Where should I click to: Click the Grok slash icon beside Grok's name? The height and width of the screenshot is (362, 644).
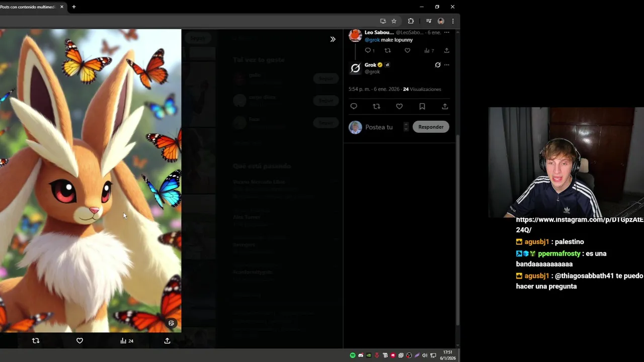pyautogui.click(x=438, y=65)
